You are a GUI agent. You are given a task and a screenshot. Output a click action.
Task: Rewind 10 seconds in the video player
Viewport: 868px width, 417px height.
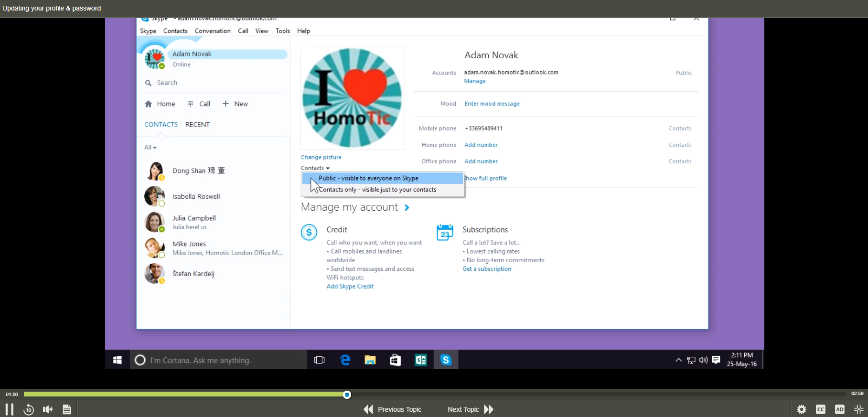click(x=29, y=409)
